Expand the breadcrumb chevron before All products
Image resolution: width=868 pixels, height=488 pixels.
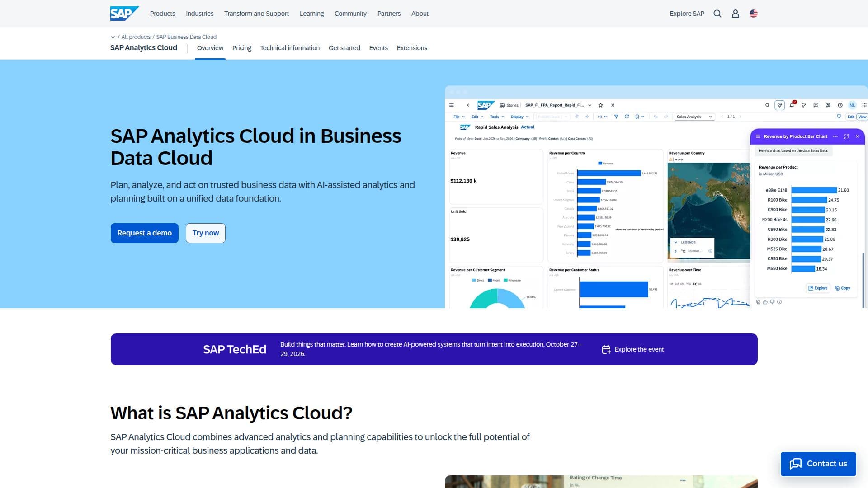click(113, 37)
